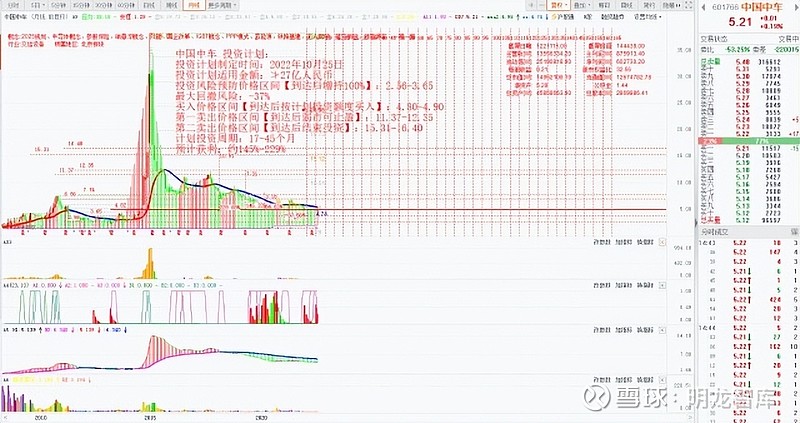800x423 pixels.
Task: Click the buy-side price 5.12
Action: coord(742,213)
